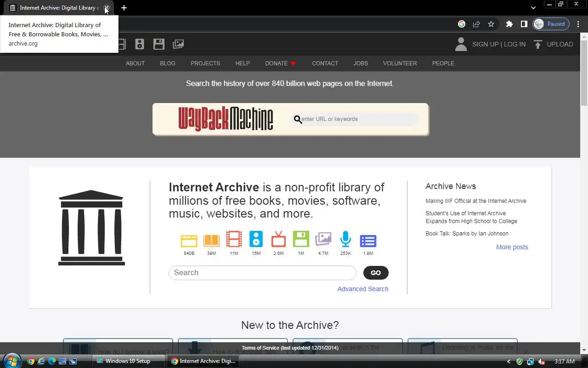Open a new tab with plus button

tap(124, 8)
